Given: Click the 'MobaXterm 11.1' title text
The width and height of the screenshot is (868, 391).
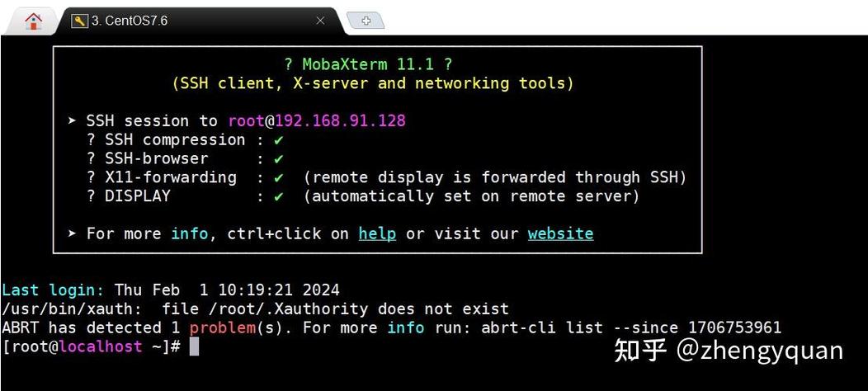Looking at the screenshot, I should (x=367, y=65).
